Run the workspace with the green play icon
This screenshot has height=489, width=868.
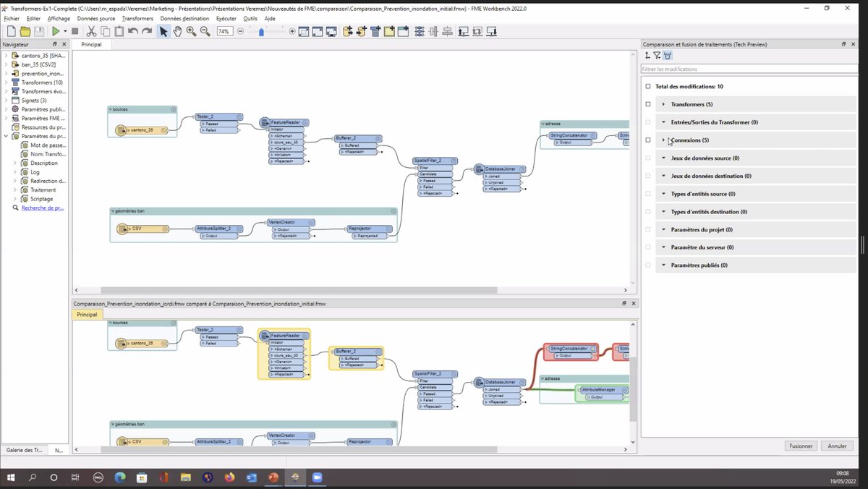click(x=56, y=31)
